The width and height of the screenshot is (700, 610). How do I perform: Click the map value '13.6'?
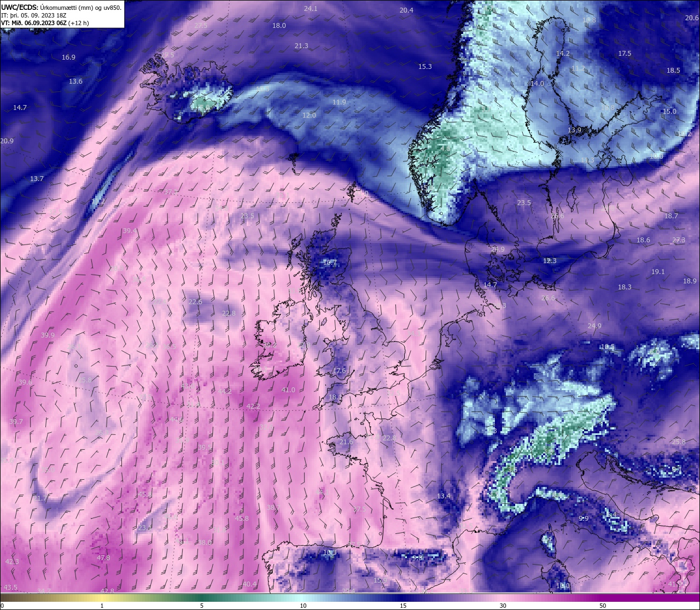[x=75, y=82]
